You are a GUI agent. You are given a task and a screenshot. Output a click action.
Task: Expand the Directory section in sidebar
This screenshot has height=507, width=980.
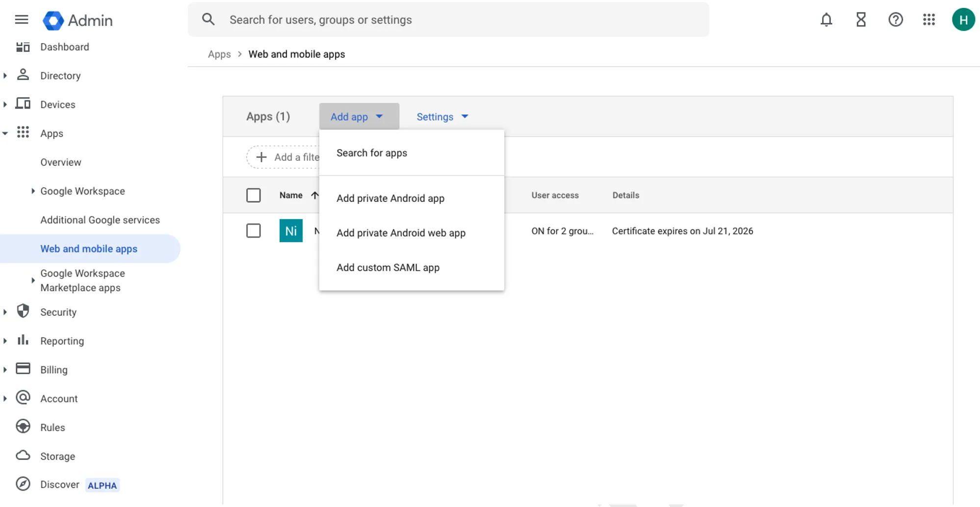(x=5, y=76)
